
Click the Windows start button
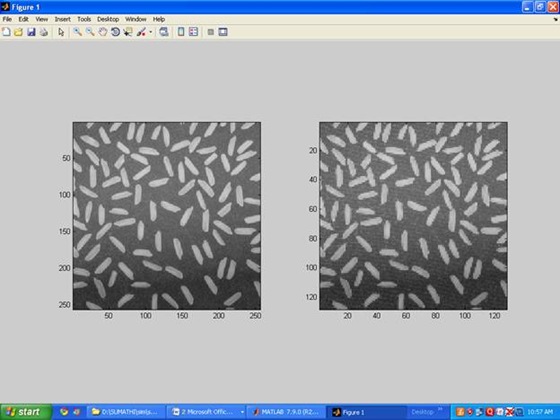point(26,412)
